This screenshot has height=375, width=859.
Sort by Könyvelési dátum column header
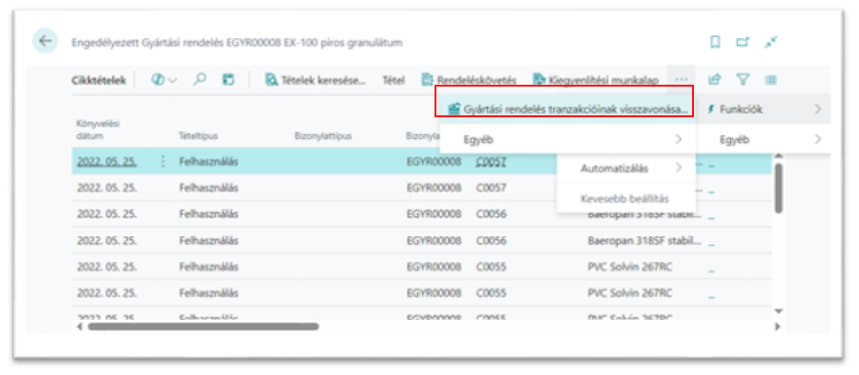[98, 129]
